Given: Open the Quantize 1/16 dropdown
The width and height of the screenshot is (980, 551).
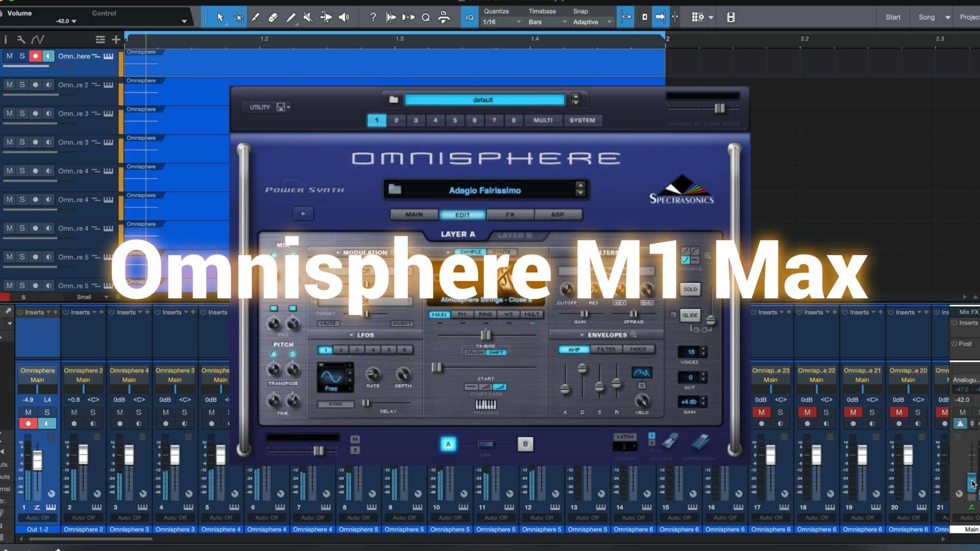Looking at the screenshot, I should (502, 22).
